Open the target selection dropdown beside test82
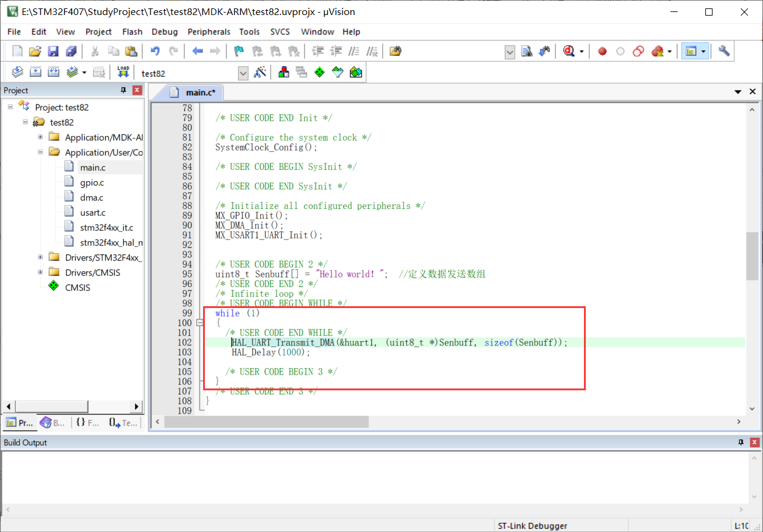This screenshot has height=532, width=763. point(243,73)
